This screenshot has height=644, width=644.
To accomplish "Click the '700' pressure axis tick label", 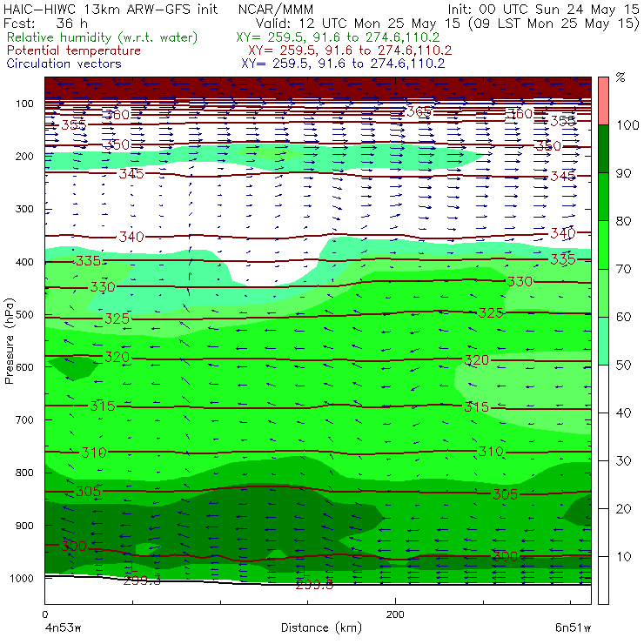I will coord(24,419).
